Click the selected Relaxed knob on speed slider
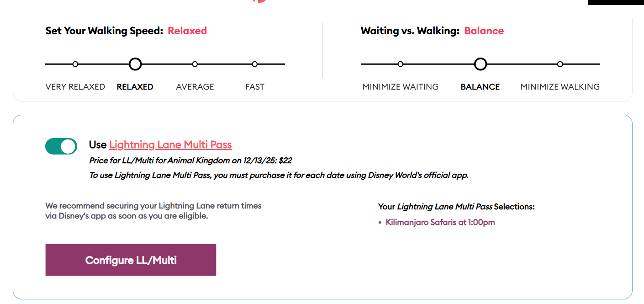The height and width of the screenshot is (304, 644). coord(135,64)
